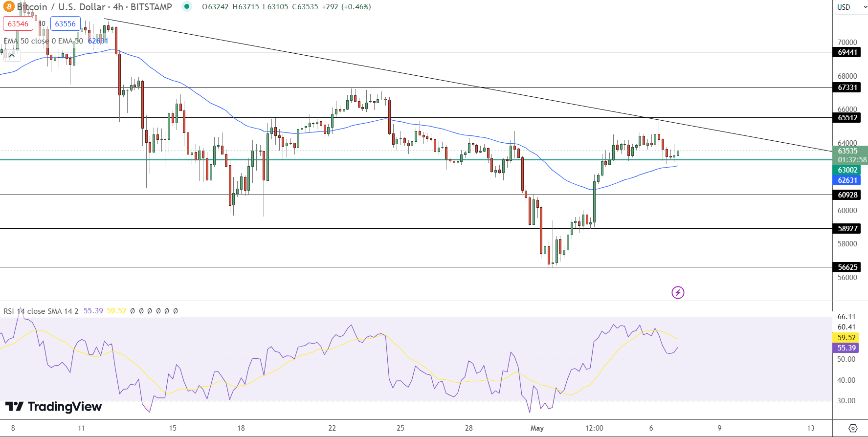Click the purple 55.39 RSI value label
868x437 pixels.
point(846,348)
